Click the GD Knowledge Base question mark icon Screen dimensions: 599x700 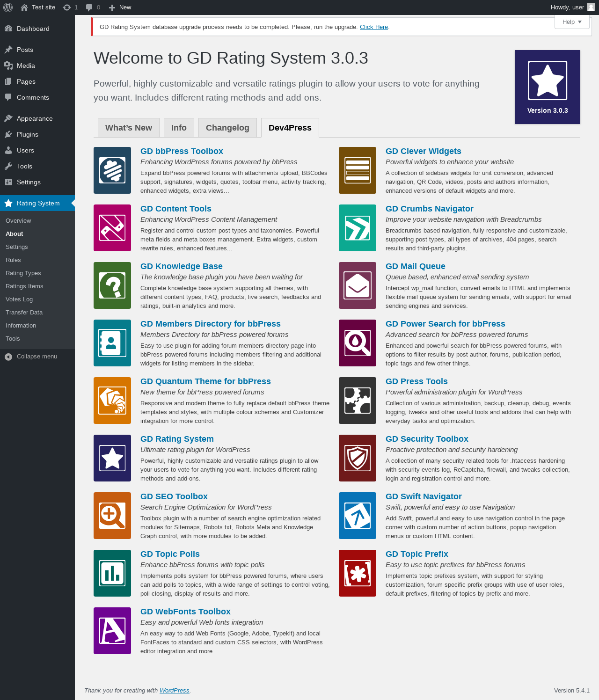coord(112,285)
